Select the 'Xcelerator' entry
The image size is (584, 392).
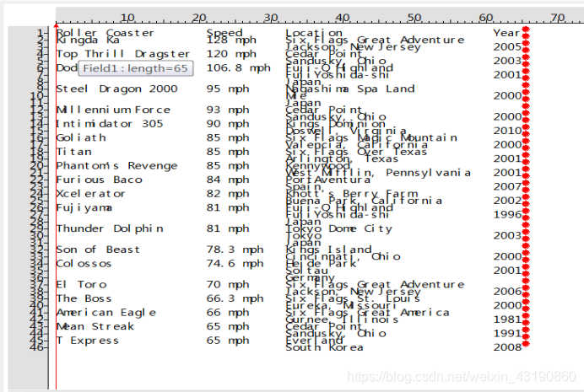[90, 194]
